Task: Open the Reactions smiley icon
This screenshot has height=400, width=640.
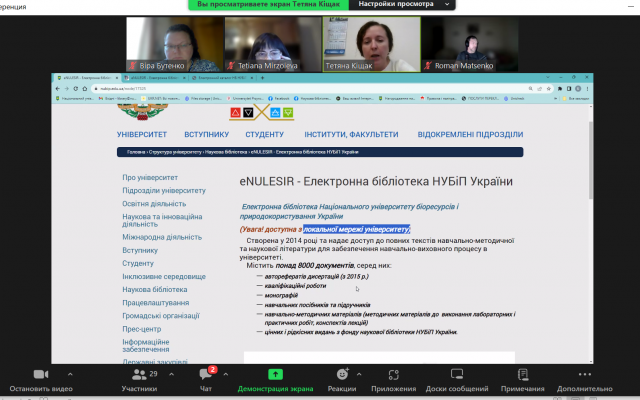Action: coord(342,374)
